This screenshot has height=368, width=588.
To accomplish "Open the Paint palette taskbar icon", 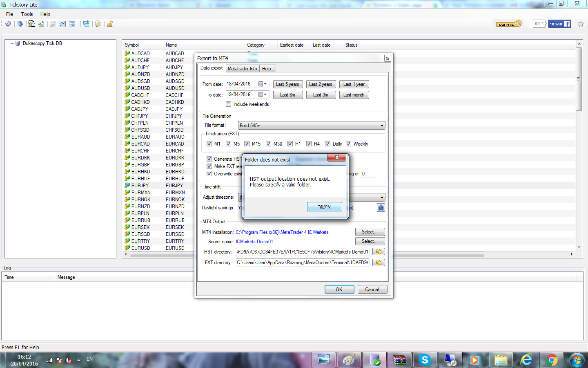I will (x=349, y=360).
